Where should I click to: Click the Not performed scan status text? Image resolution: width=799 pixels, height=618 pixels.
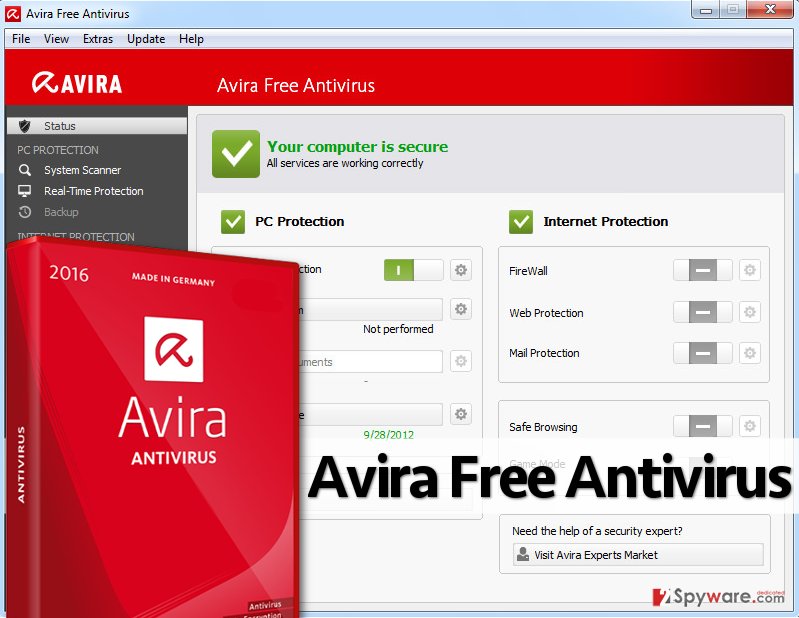[398, 329]
